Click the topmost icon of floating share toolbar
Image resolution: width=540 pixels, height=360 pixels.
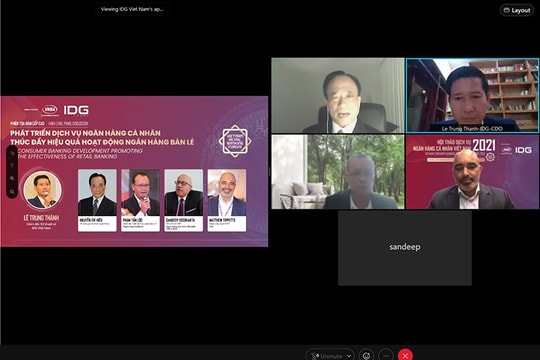(x=12, y=153)
